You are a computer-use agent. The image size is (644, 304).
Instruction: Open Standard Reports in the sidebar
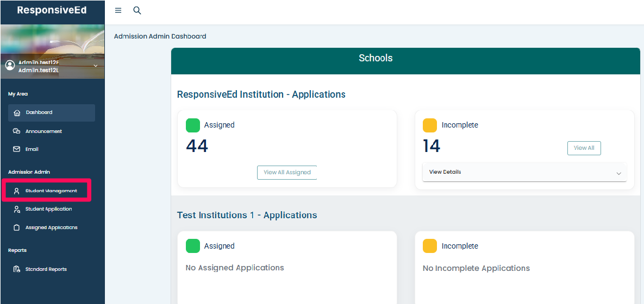click(46, 269)
